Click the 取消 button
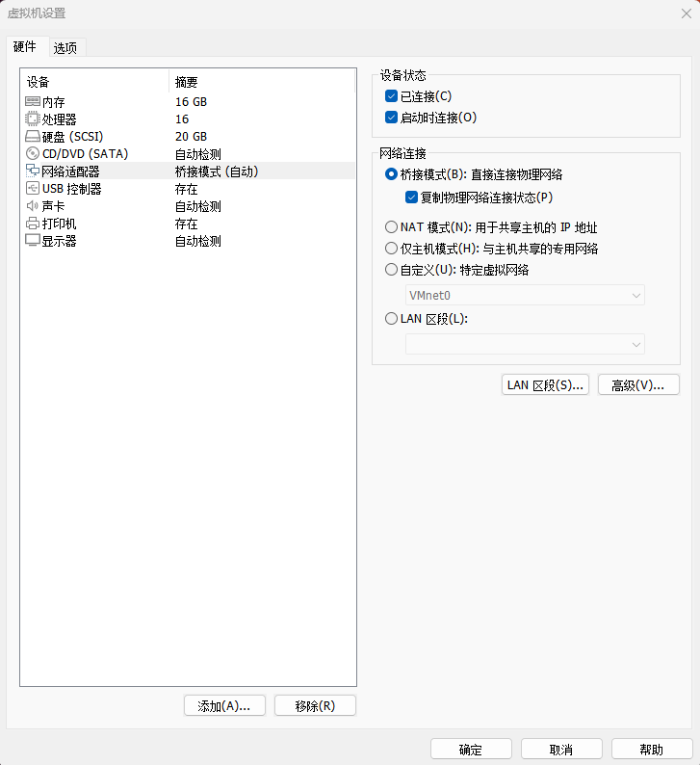 [561, 750]
